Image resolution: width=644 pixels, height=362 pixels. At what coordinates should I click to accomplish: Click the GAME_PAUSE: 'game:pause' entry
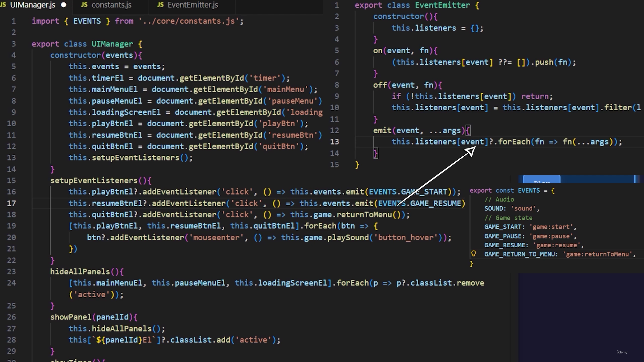point(530,236)
